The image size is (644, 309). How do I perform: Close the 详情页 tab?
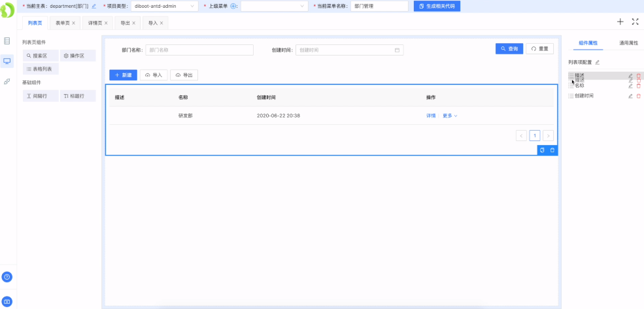(x=107, y=23)
